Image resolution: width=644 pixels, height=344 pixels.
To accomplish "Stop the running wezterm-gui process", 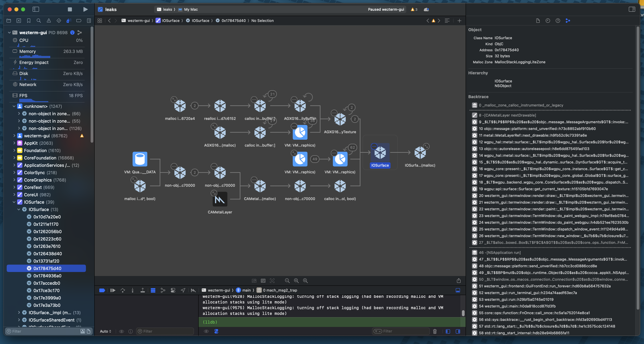I will [70, 9].
